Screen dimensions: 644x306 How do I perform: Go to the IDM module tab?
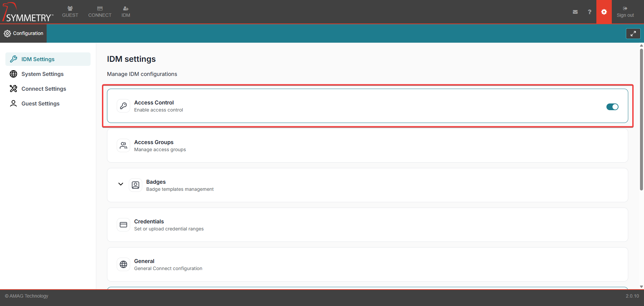[126, 12]
